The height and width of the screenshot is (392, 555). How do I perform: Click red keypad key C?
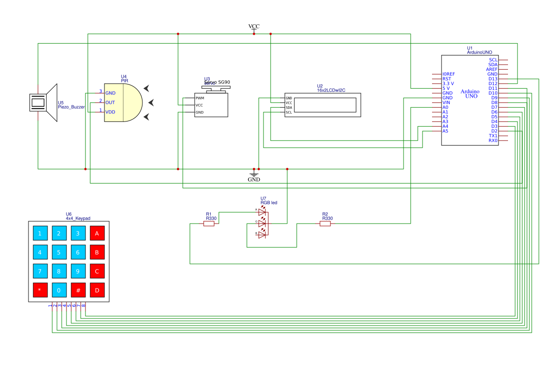(x=97, y=271)
